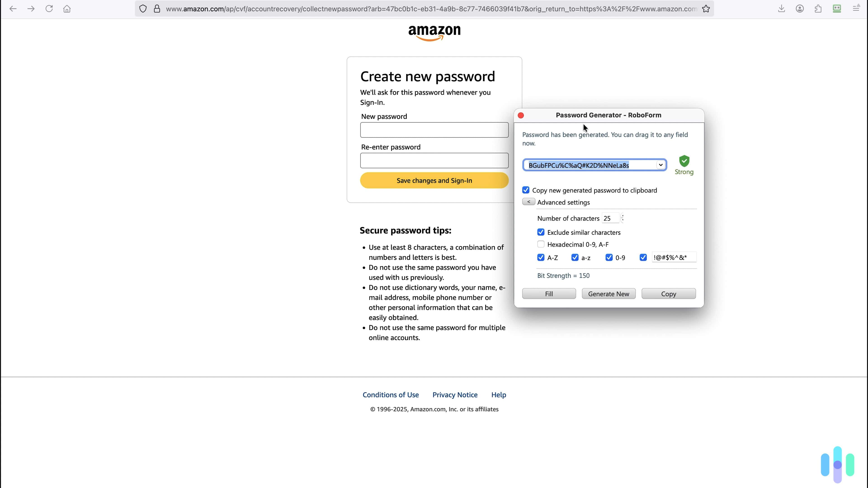Reload the page with the refresh icon
Screen dimensions: 868x488
pos(49,9)
